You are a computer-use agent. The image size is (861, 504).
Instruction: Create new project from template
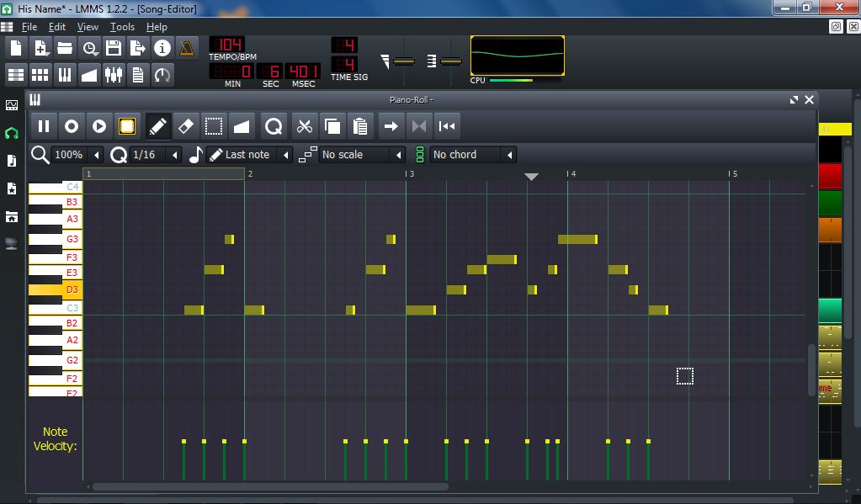(40, 48)
